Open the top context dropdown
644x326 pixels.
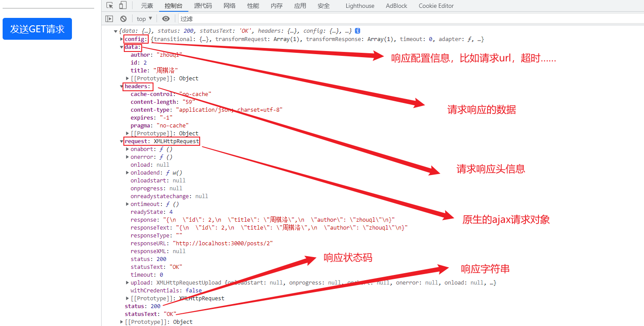point(144,19)
